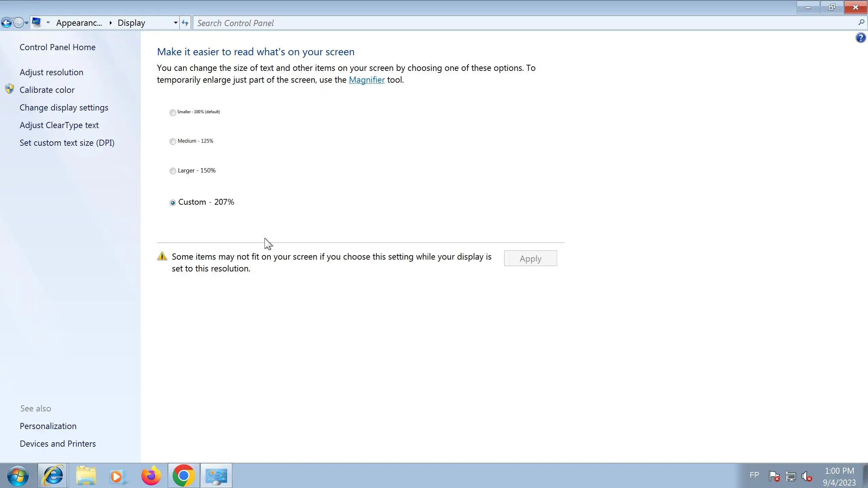Open Windows Media Player from taskbar

pos(118,475)
